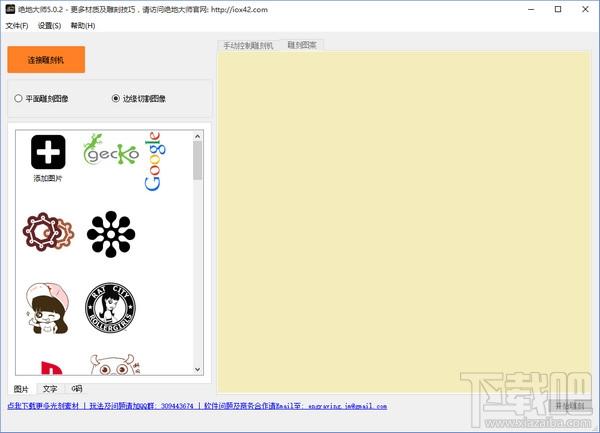Pick the black flower dots pattern

click(x=110, y=233)
